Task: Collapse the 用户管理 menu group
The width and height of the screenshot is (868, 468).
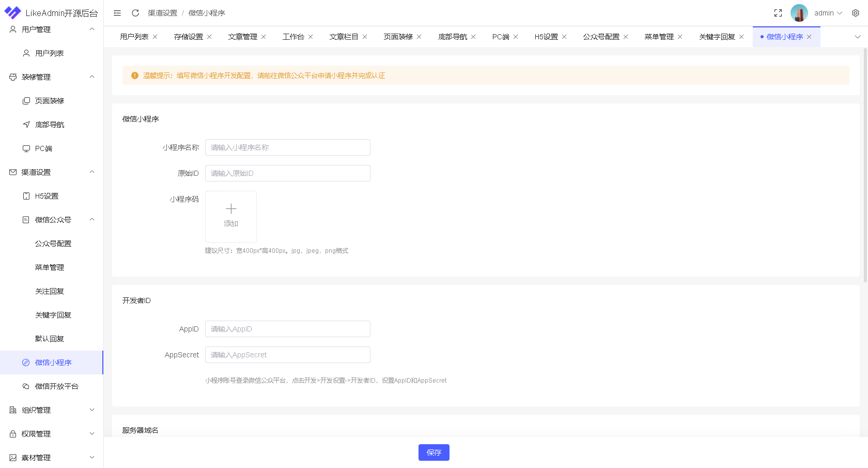Action: 52,29
